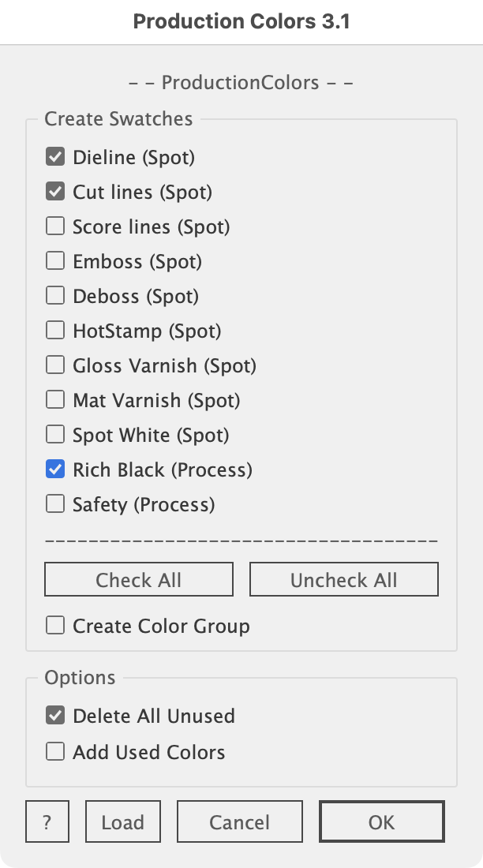The image size is (483, 868).
Task: Click the Uncheck All button
Action: (343, 580)
